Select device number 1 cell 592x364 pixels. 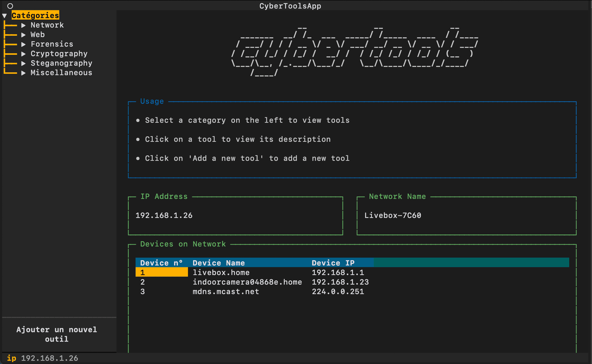coord(162,272)
